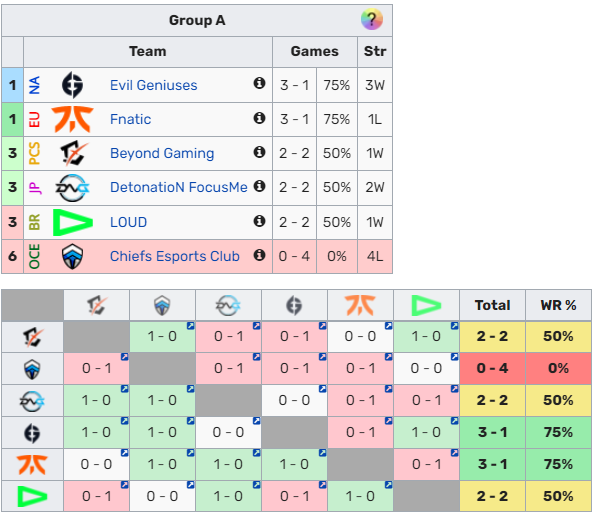The width and height of the screenshot is (595, 513).
Task: Click the Fnatic logo in standings table
Action: pos(72,119)
